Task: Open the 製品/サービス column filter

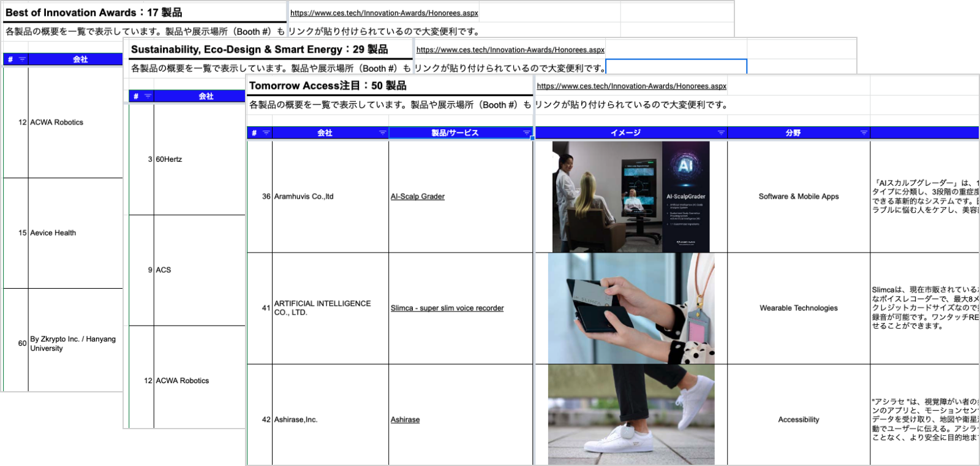Action: 527,132
